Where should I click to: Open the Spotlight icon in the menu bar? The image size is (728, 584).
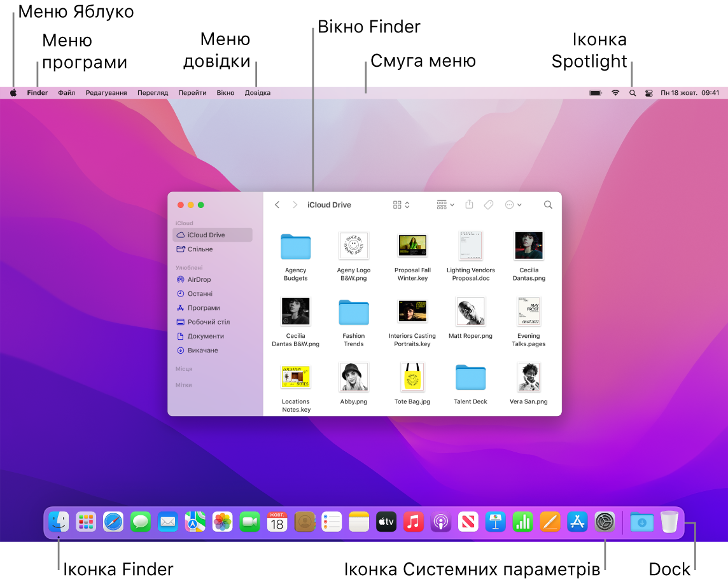632,92
